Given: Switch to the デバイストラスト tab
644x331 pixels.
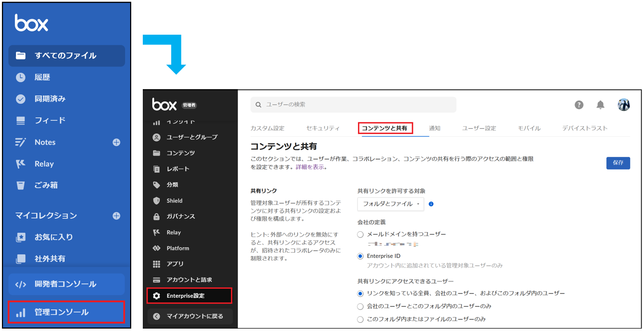Looking at the screenshot, I should 585,128.
